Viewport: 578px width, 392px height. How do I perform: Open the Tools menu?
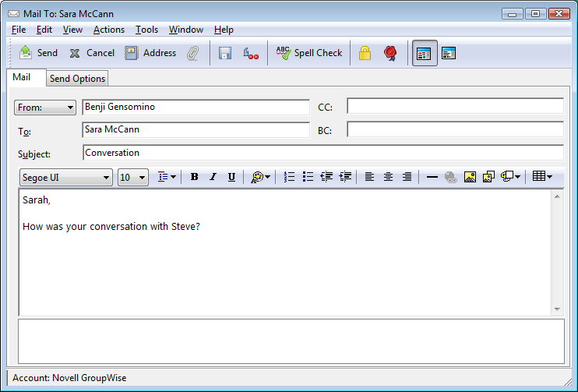pos(146,30)
